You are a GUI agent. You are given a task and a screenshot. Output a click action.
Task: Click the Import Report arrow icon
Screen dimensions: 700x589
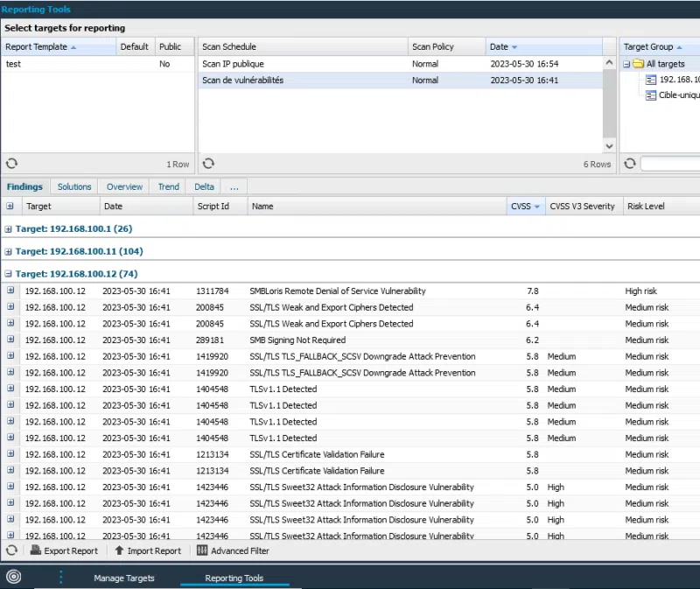point(119,550)
